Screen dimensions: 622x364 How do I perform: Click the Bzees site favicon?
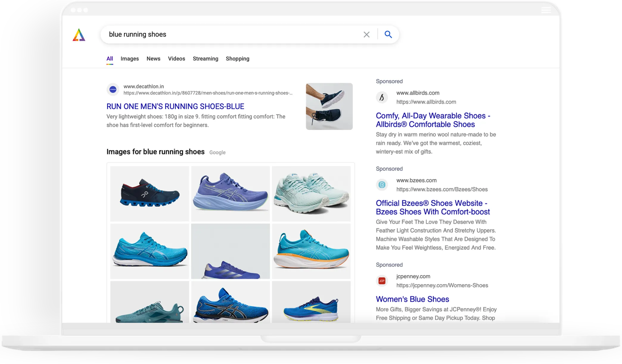point(382,185)
